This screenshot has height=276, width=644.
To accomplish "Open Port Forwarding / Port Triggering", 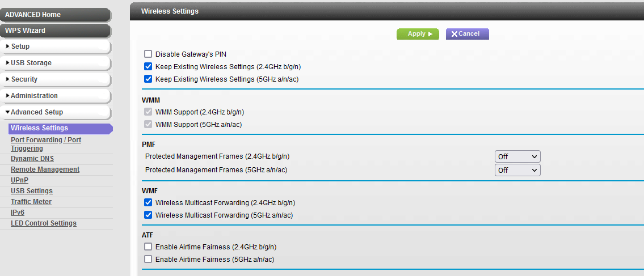I will [x=45, y=144].
